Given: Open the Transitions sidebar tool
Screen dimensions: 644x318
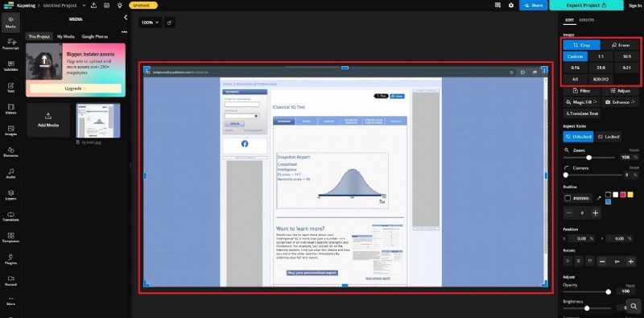Looking at the screenshot, I should 10,217.
